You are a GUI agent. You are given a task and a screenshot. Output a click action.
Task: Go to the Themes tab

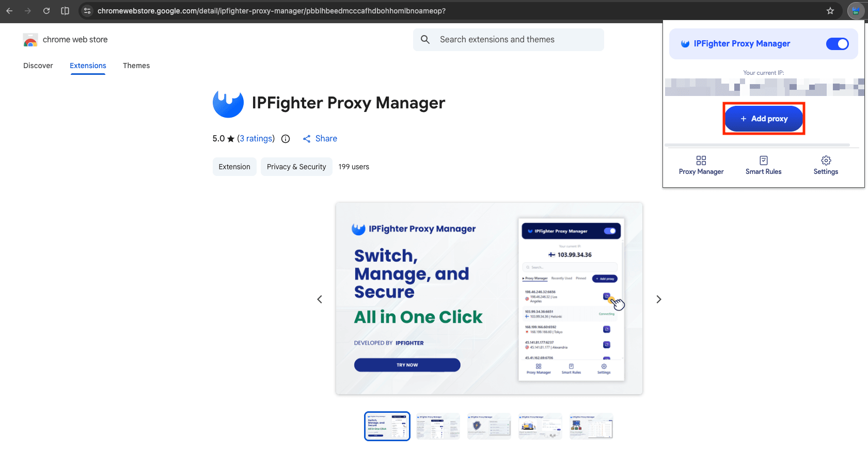click(136, 66)
